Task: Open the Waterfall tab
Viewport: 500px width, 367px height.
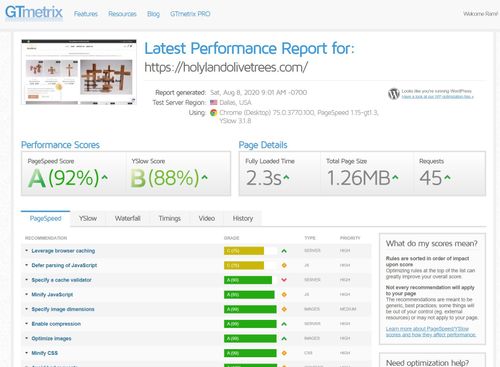Action: pos(127,219)
